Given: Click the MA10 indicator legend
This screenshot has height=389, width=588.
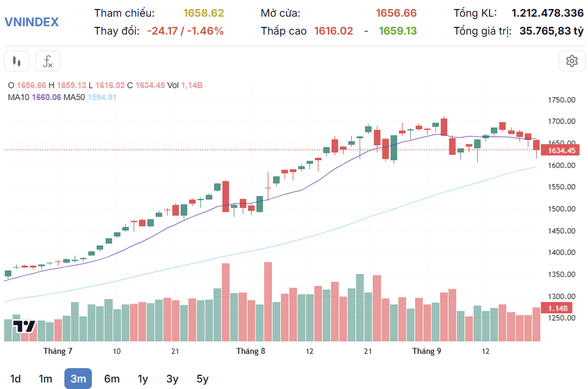Looking at the screenshot, I should [x=34, y=98].
